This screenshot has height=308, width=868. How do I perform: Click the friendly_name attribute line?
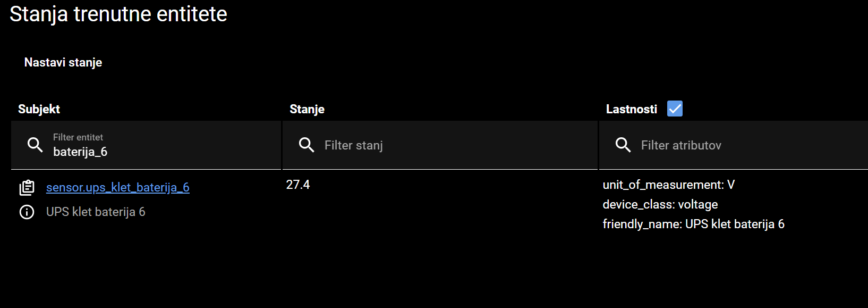pyautogui.click(x=693, y=224)
